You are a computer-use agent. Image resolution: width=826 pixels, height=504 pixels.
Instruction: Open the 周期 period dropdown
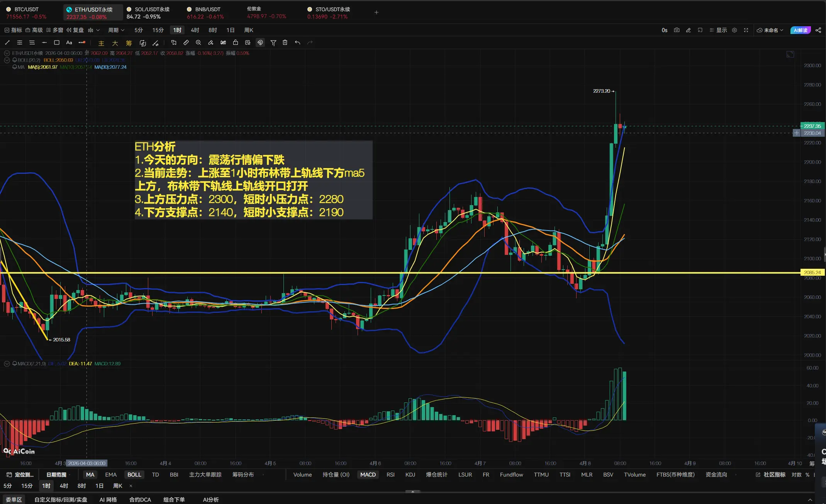coord(116,30)
